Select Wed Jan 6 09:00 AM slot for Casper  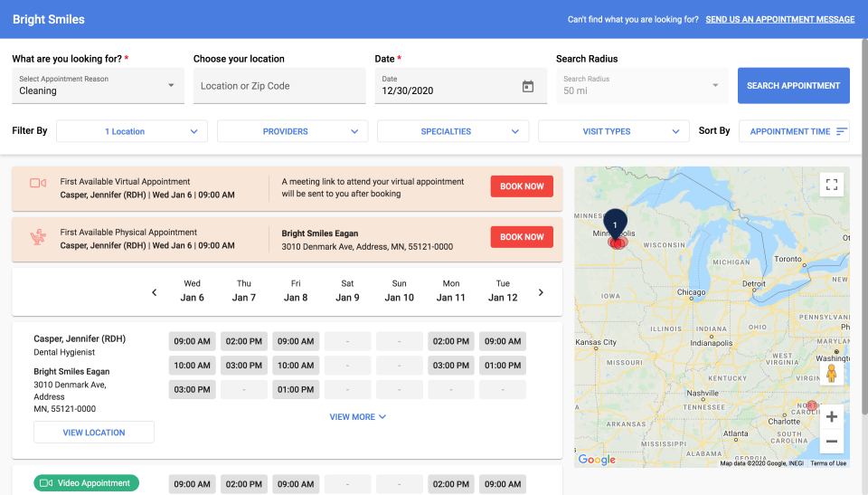192,341
